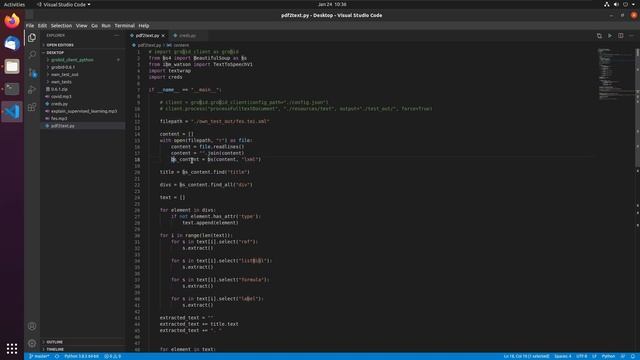The width and height of the screenshot is (640, 360).
Task: Expand the Outline section
Action: (x=54, y=342)
